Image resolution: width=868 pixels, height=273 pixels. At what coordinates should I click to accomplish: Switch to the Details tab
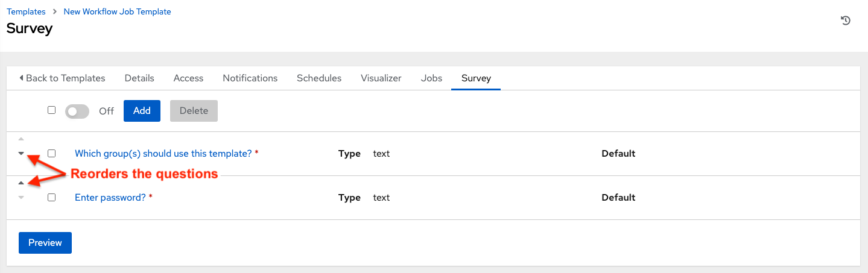(x=139, y=78)
